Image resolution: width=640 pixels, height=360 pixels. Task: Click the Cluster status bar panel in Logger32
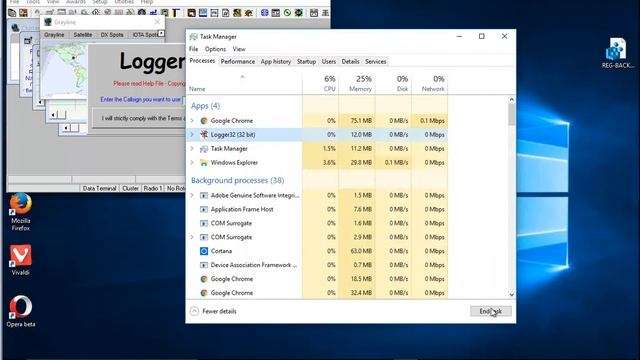click(131, 188)
